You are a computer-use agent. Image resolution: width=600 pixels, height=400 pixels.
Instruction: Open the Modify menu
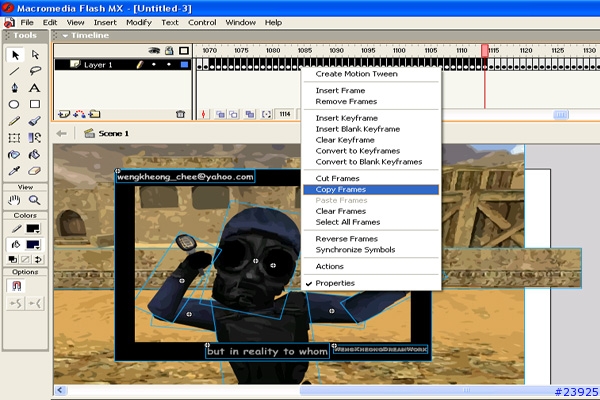[139, 23]
